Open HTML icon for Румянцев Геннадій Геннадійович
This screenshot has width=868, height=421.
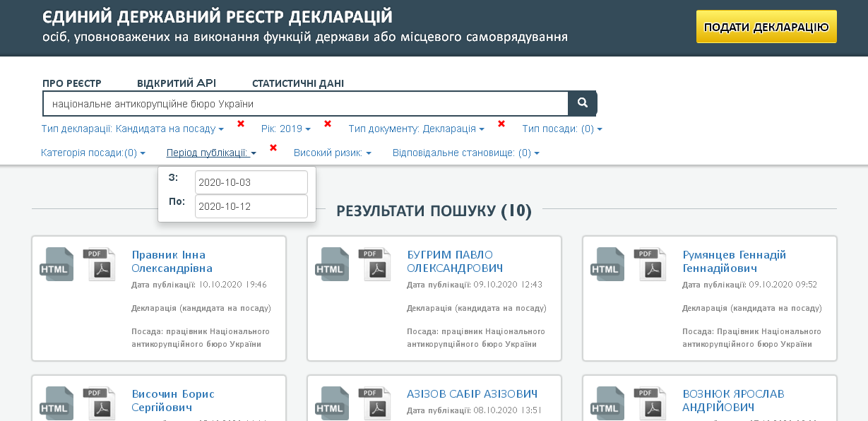tap(607, 264)
